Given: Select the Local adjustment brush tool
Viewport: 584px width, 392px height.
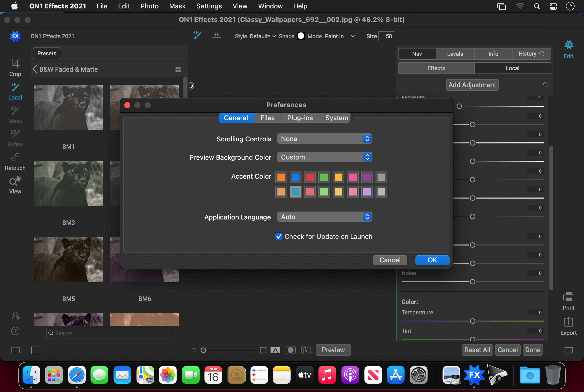Looking at the screenshot, I should (x=15, y=91).
